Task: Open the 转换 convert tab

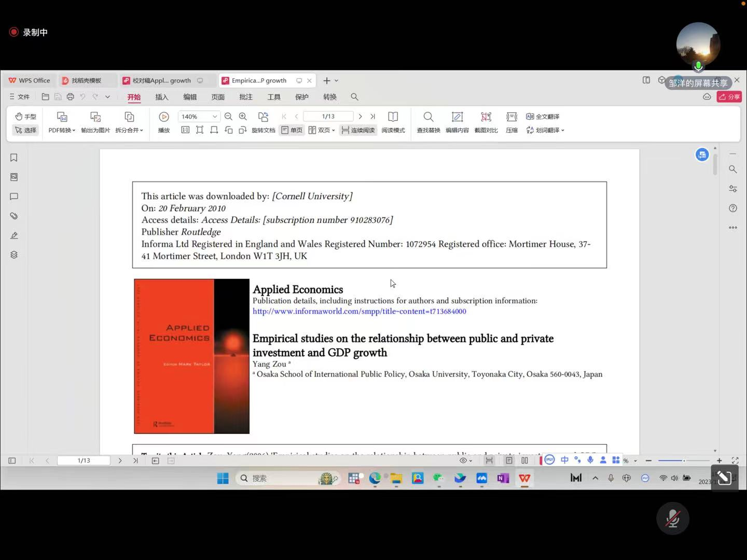Action: (x=330, y=97)
